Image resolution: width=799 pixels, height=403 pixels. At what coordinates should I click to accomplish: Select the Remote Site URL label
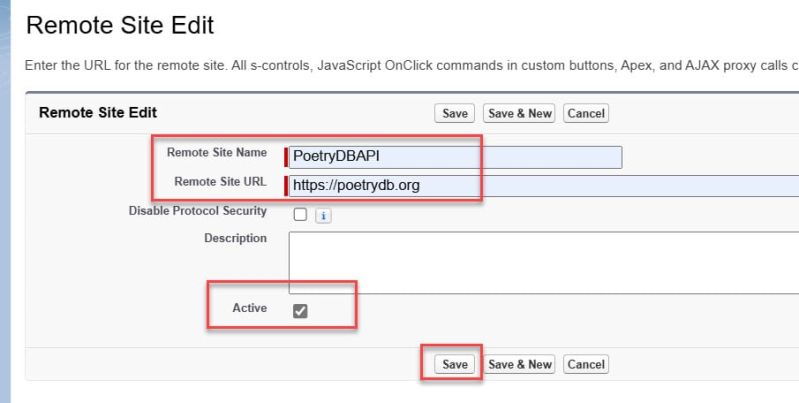[x=220, y=181]
